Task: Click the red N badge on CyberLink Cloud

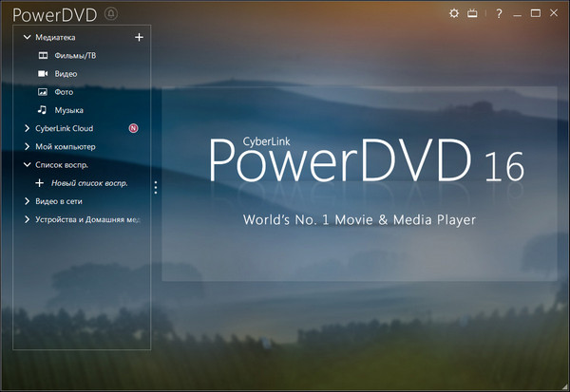Action: pyautogui.click(x=134, y=128)
